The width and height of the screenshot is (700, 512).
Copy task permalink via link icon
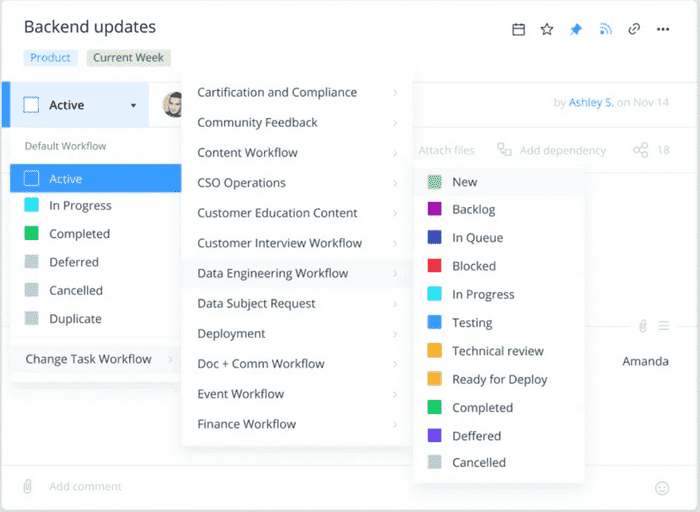(x=634, y=29)
